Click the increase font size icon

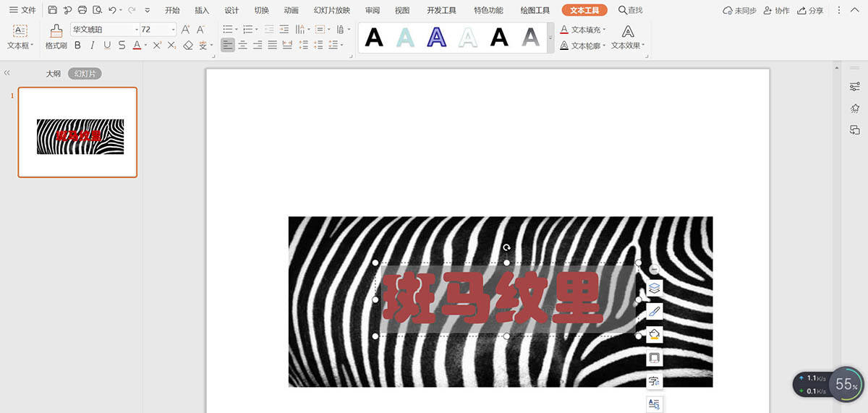point(186,30)
